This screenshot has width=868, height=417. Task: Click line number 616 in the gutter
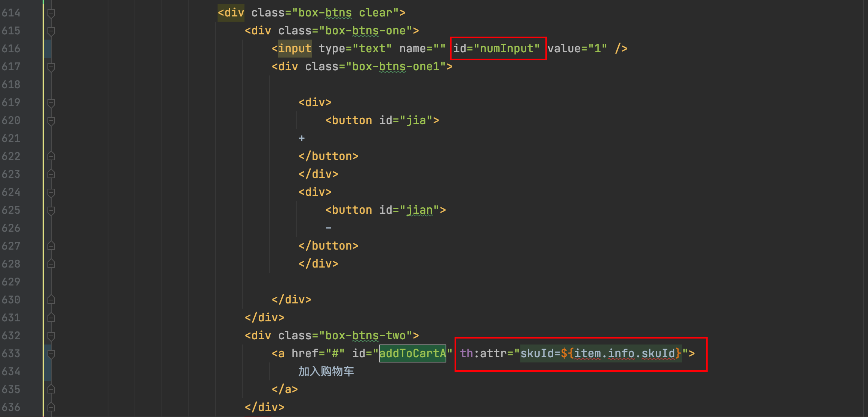pos(11,49)
